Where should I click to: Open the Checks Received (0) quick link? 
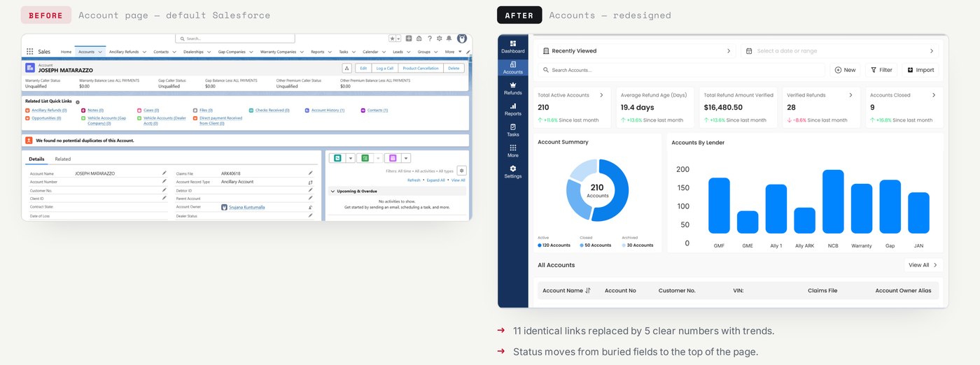coord(272,110)
